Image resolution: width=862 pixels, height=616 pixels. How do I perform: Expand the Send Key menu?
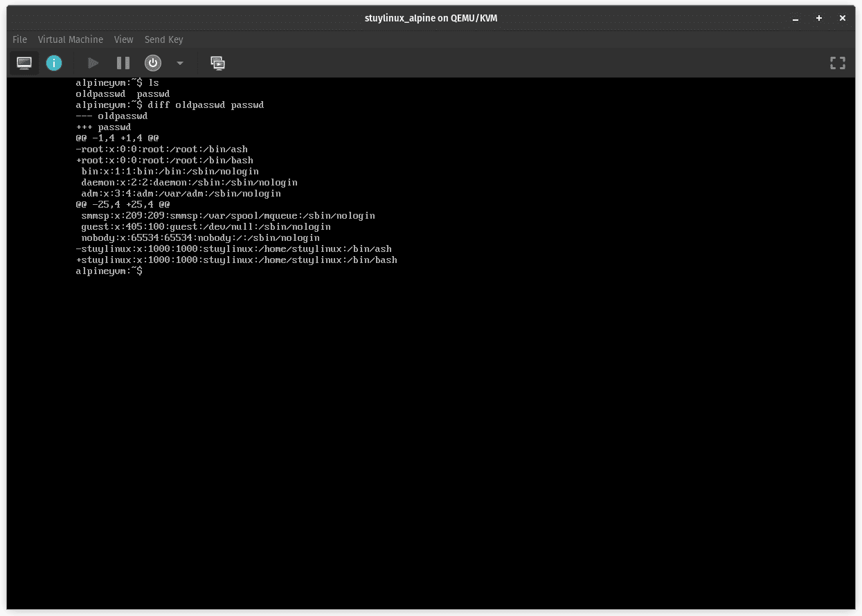tap(163, 39)
